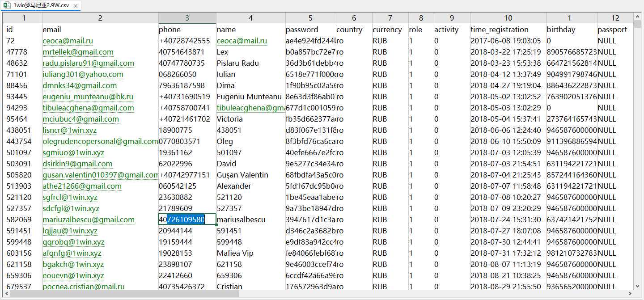Select column header 12
Screen dimensions: 644x300
615,18
